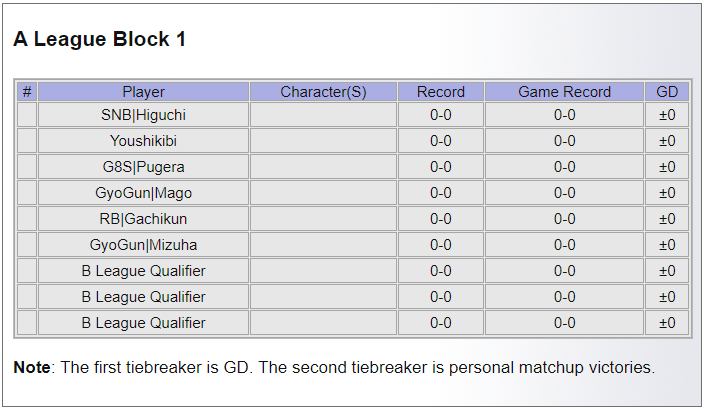706x411 pixels.
Task: Click the last B League Qualifier row
Action: (143, 323)
